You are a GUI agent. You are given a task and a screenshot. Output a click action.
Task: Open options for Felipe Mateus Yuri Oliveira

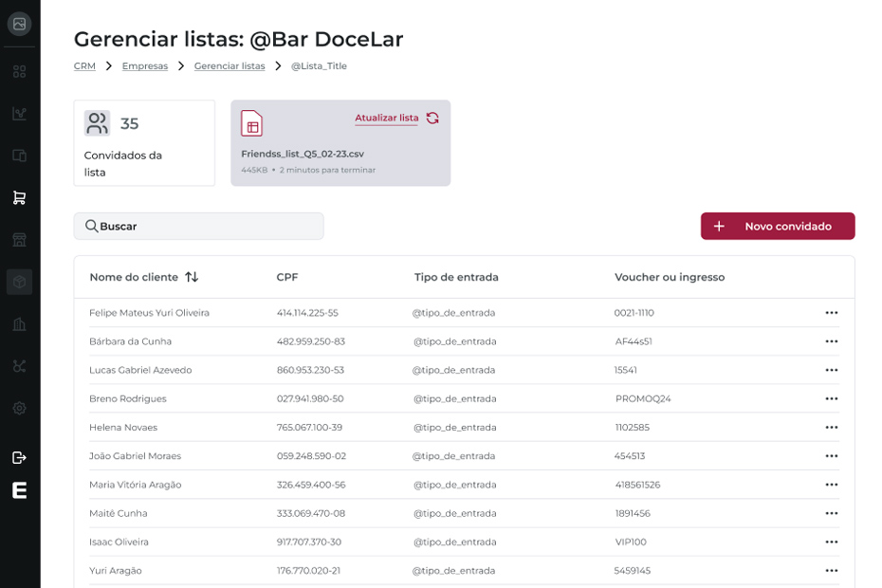point(832,313)
